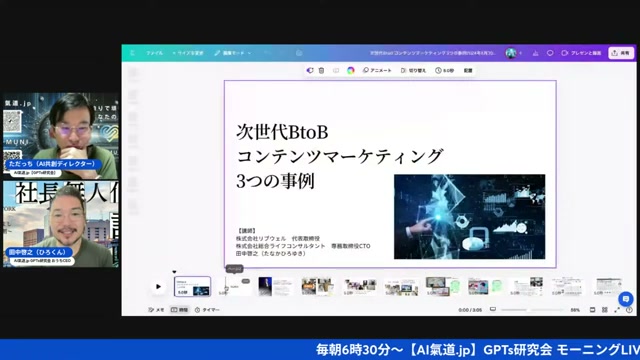Select the eleventh slide thumbnail at the far end
640x360 pixels.
[608, 287]
